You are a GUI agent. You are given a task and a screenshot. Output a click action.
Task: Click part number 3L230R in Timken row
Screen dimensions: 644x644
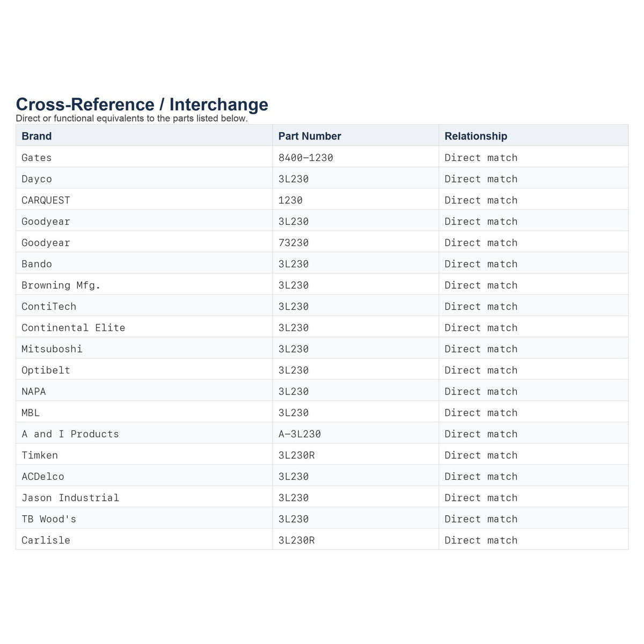[297, 456]
